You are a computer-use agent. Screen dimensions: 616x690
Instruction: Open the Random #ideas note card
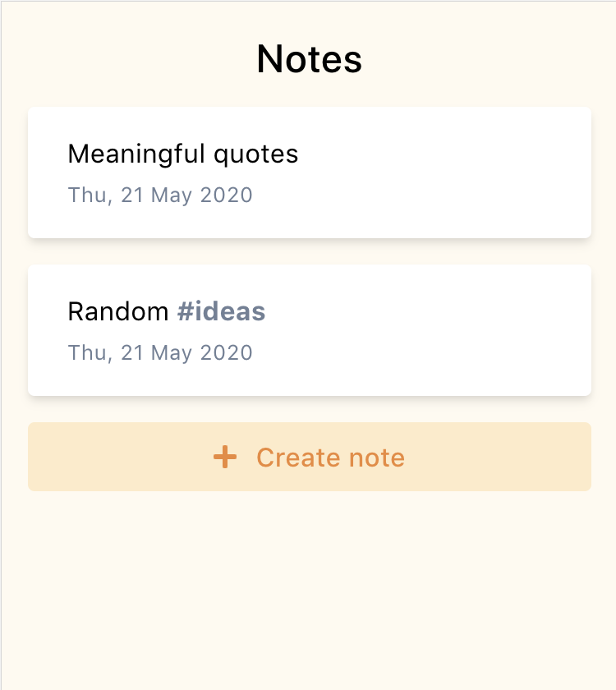tap(309, 330)
